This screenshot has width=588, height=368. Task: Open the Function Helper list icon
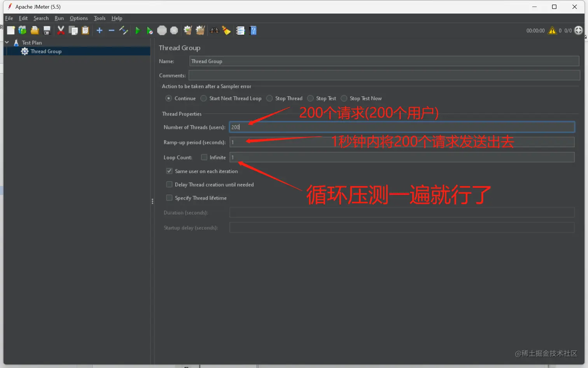tap(240, 30)
